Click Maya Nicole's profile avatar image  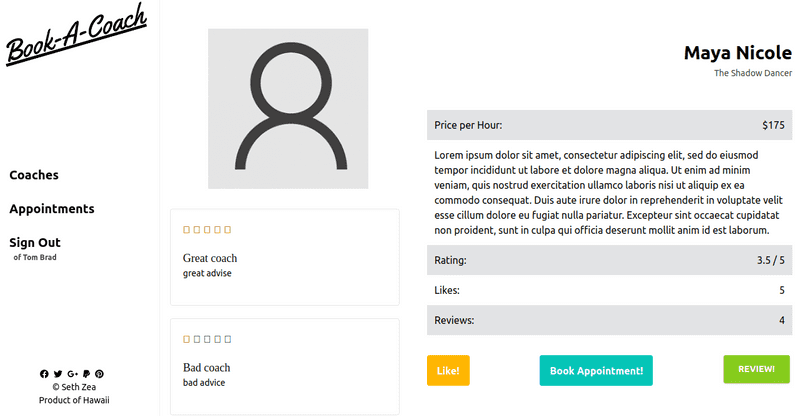[x=288, y=109]
